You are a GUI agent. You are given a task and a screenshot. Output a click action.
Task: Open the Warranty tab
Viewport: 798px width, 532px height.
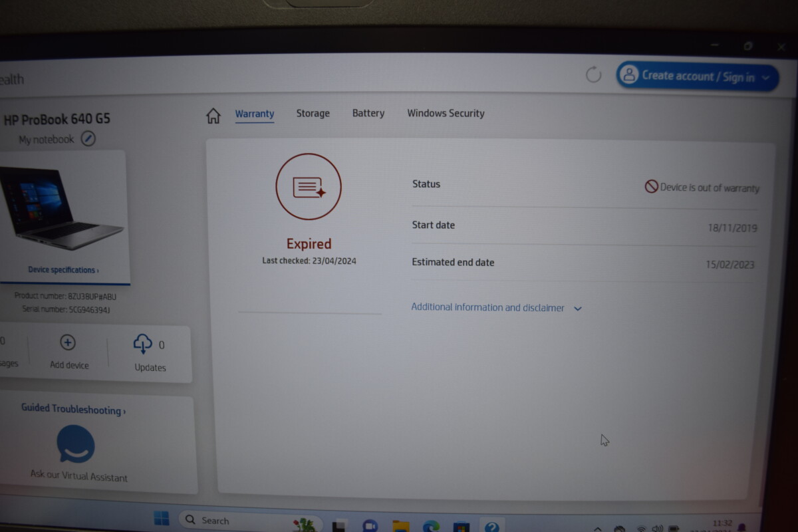255,114
